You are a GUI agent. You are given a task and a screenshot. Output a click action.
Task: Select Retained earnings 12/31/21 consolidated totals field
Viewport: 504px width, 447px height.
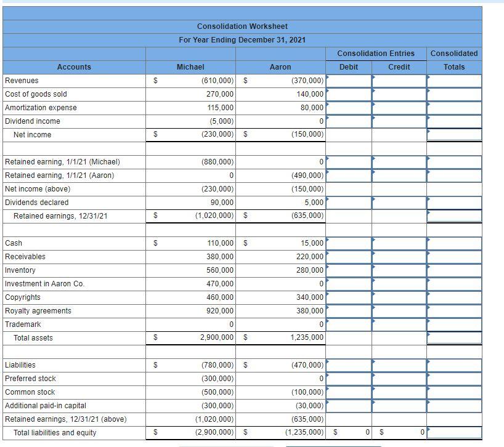click(x=454, y=216)
